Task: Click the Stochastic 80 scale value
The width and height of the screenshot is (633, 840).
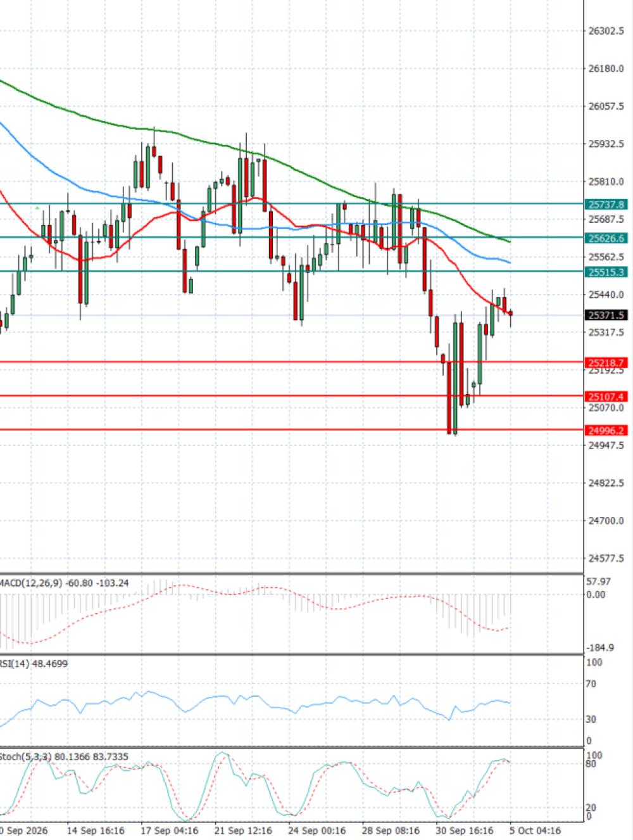Action: [x=591, y=764]
